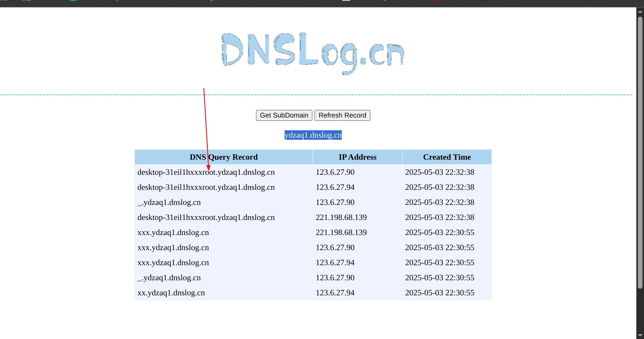The height and width of the screenshot is (339, 644).
Task: Click the DNS Query Record column header
Action: tap(224, 157)
